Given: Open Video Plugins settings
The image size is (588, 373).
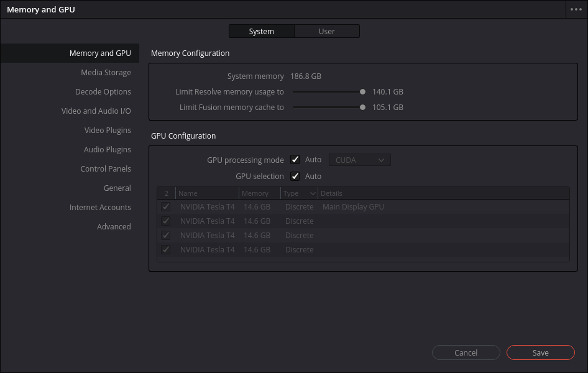Looking at the screenshot, I should coord(108,130).
